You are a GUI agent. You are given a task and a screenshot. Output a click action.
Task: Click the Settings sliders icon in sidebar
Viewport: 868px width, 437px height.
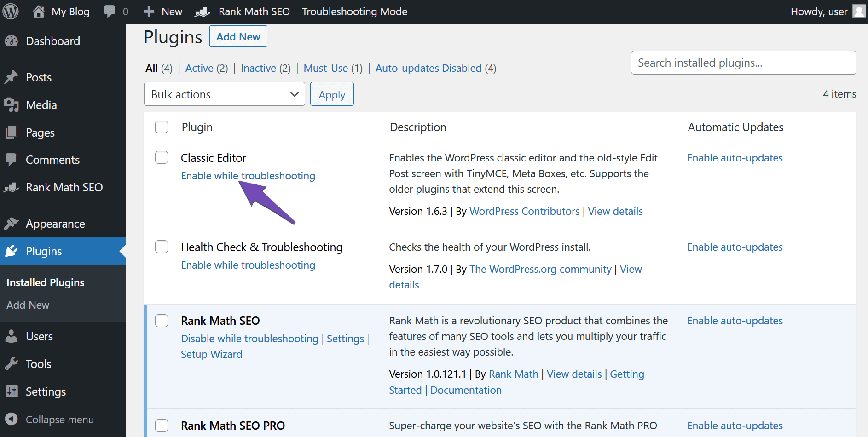(x=12, y=391)
